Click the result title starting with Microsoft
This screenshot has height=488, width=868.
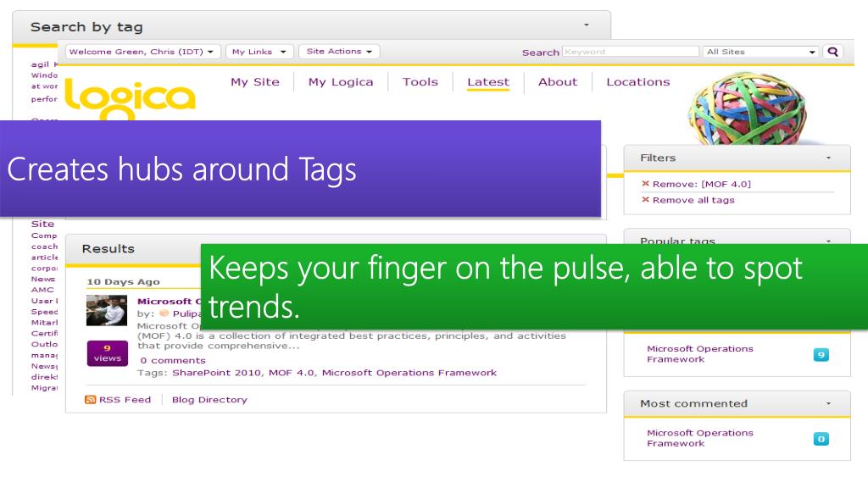coord(169,301)
